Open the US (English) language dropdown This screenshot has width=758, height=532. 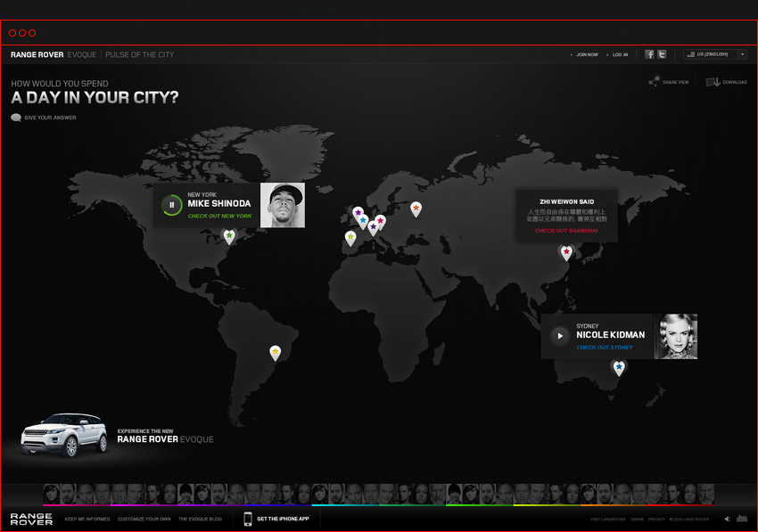pos(715,54)
